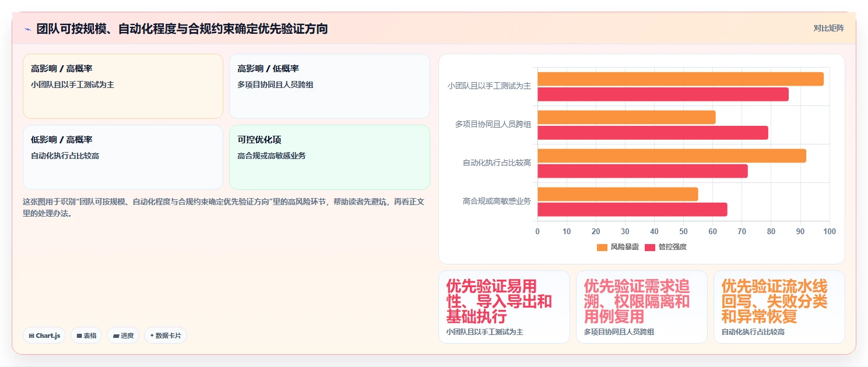Click the lightning icon beside the title
The image size is (868, 367).
(27, 29)
